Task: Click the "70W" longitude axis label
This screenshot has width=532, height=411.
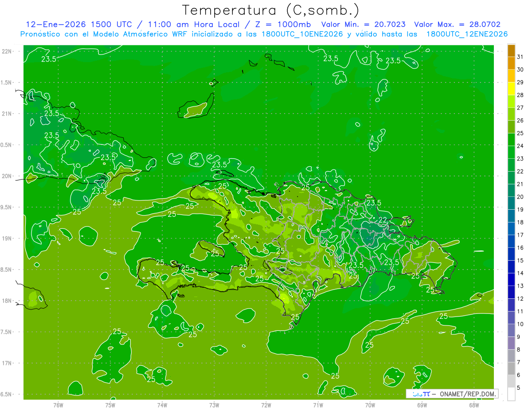Action: [x=370, y=405]
